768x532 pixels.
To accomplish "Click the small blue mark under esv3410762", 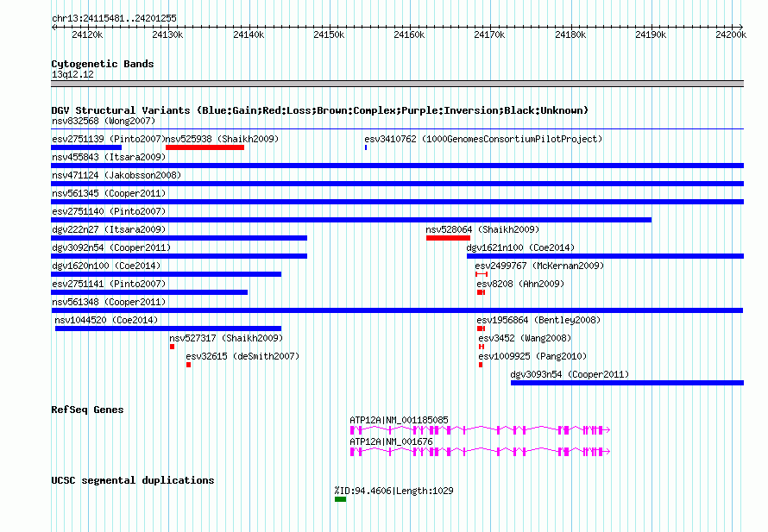I will point(366,147).
